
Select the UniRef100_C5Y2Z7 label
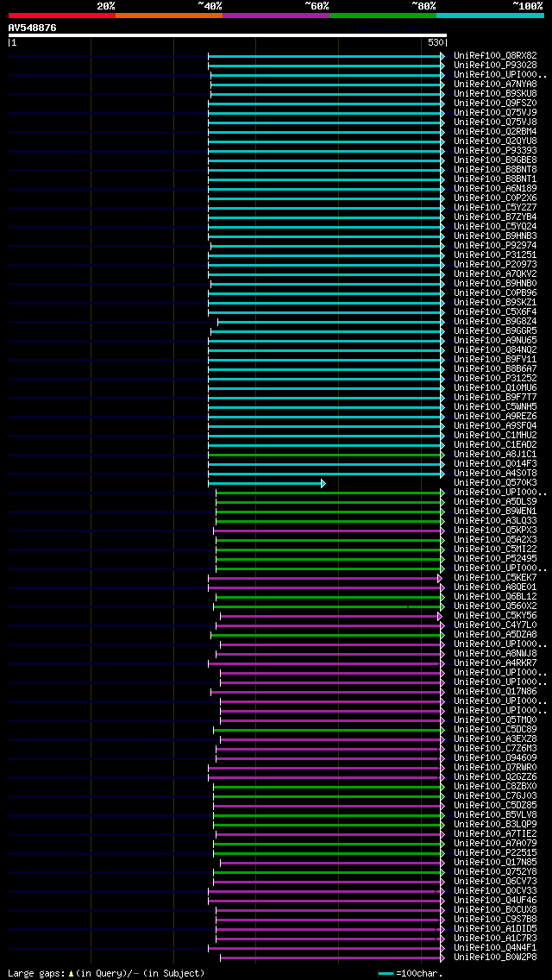[x=495, y=208]
